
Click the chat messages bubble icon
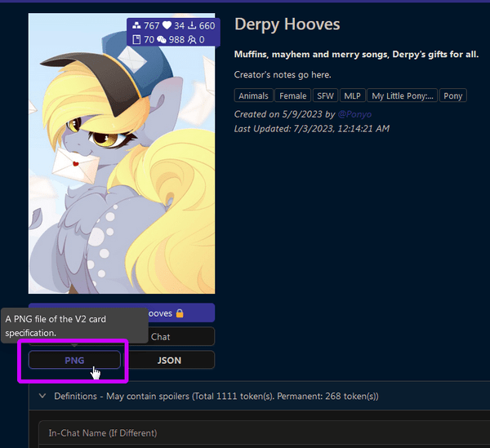point(162,39)
